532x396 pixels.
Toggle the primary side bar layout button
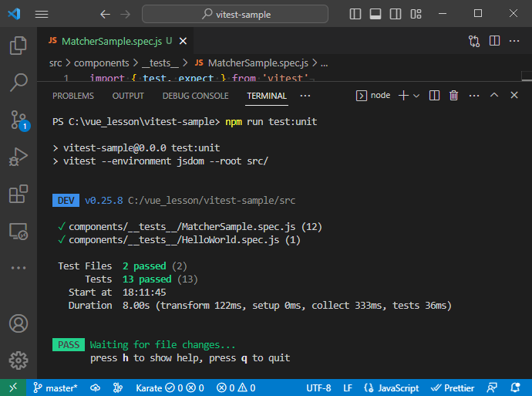355,14
